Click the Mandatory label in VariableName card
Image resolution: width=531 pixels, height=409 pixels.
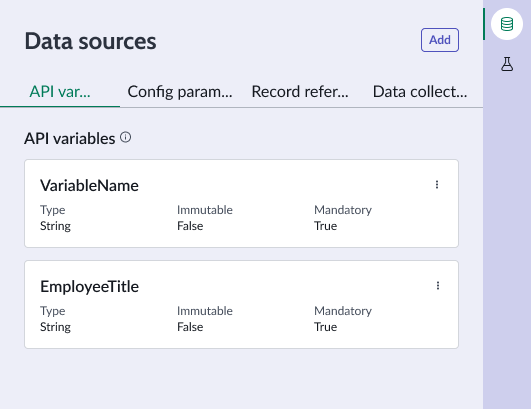click(x=343, y=210)
